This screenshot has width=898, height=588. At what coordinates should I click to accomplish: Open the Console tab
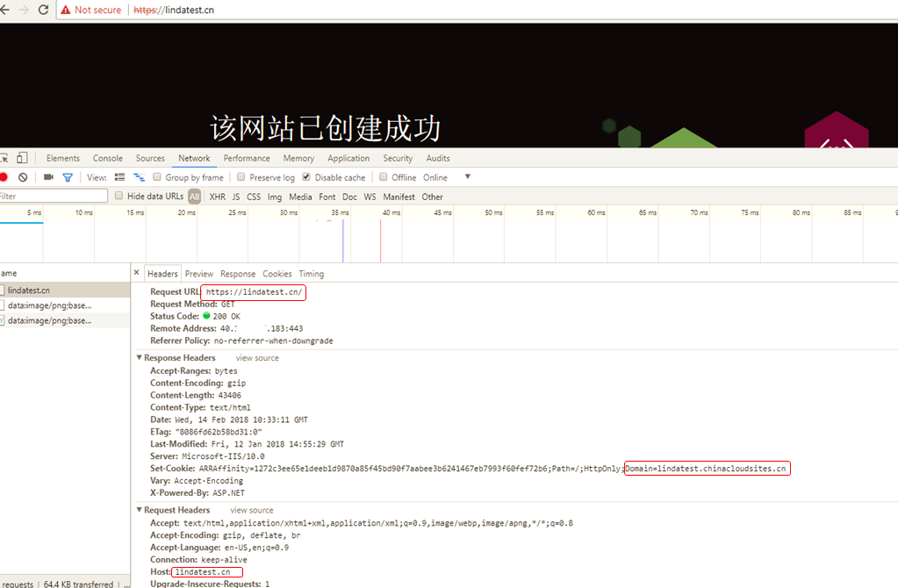[x=108, y=158]
